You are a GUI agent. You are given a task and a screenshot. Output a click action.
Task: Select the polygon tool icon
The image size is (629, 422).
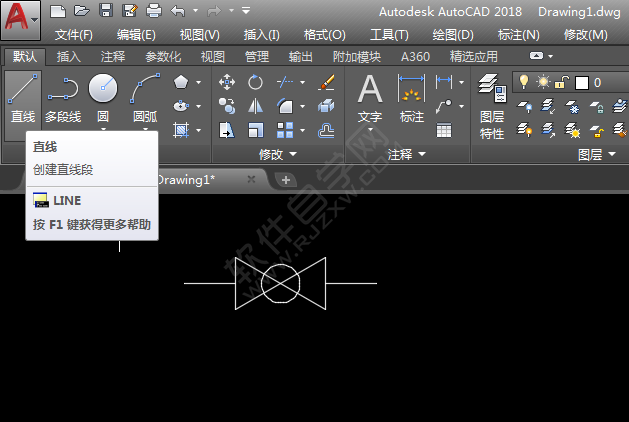pyautogui.click(x=181, y=82)
